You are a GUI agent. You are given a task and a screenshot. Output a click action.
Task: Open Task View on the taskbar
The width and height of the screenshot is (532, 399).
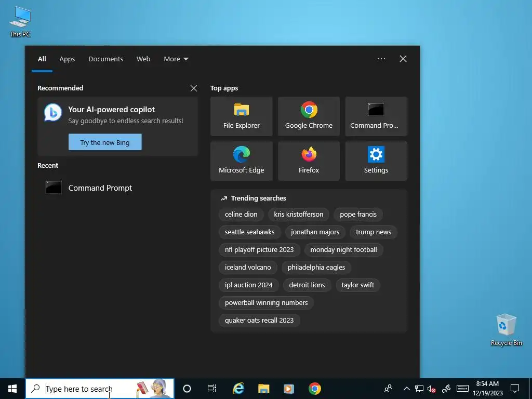coord(212,389)
